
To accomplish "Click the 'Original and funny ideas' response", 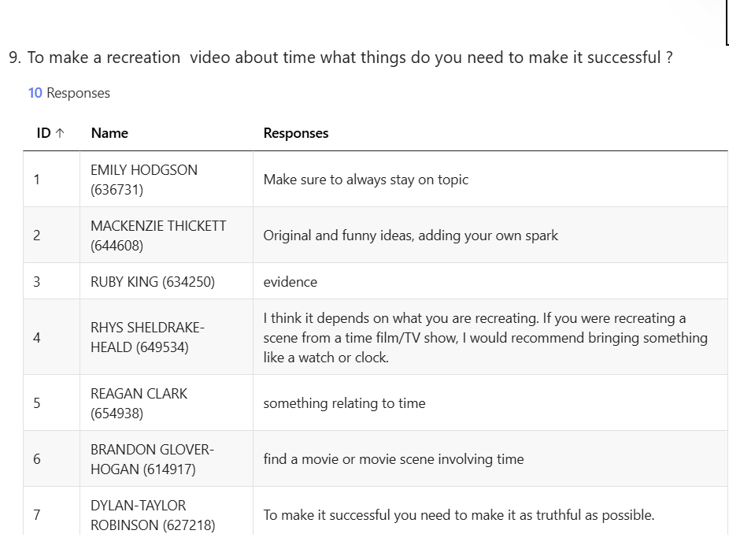I will tap(410, 235).
